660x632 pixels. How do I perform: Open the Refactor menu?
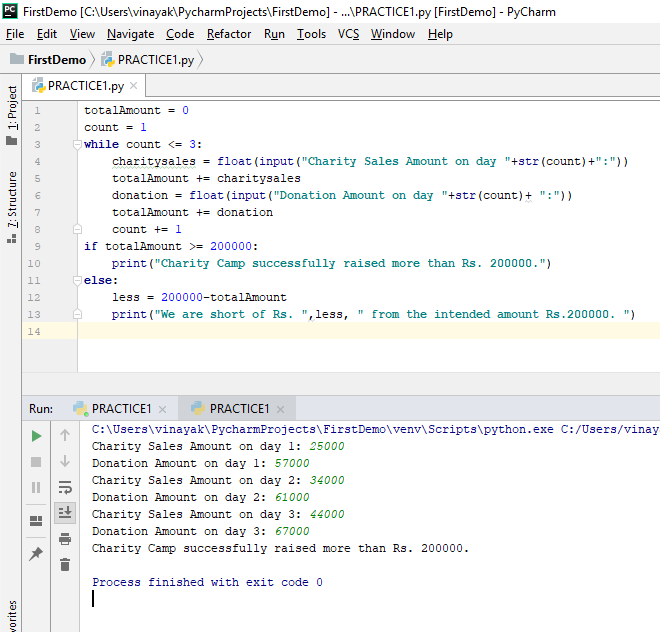click(229, 34)
